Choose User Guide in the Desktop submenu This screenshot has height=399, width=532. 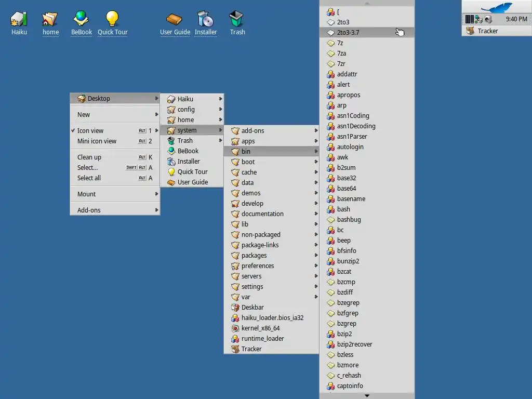(x=192, y=182)
